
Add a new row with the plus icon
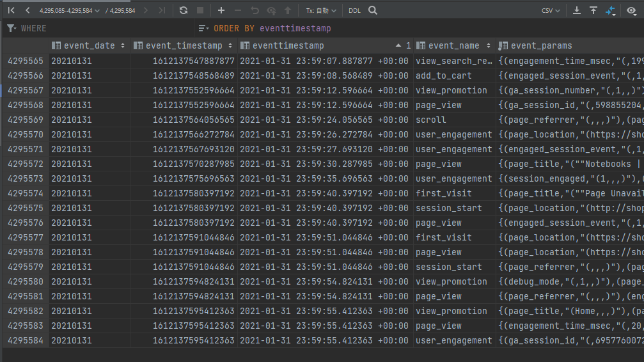pyautogui.click(x=221, y=10)
